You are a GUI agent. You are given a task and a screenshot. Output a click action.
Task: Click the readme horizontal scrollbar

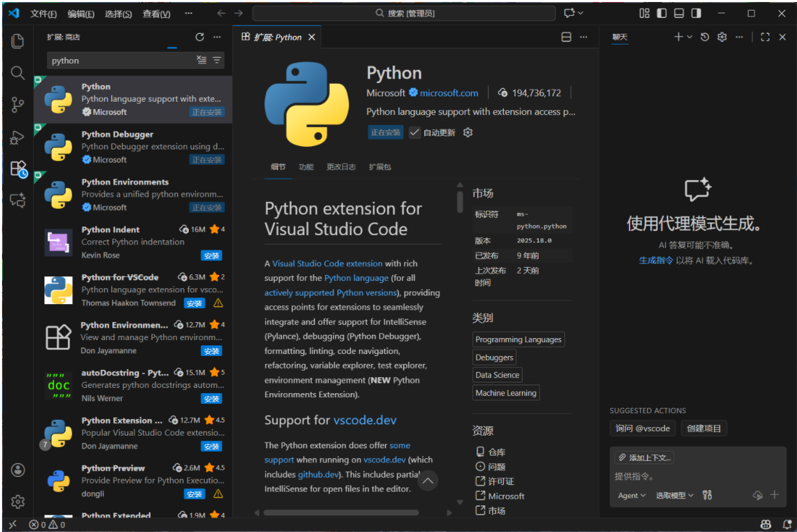341,513
